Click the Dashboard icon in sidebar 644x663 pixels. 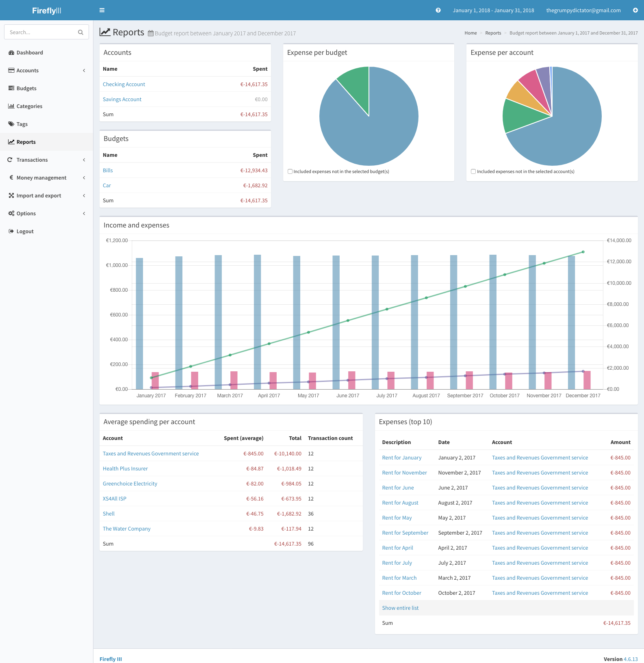coord(11,53)
